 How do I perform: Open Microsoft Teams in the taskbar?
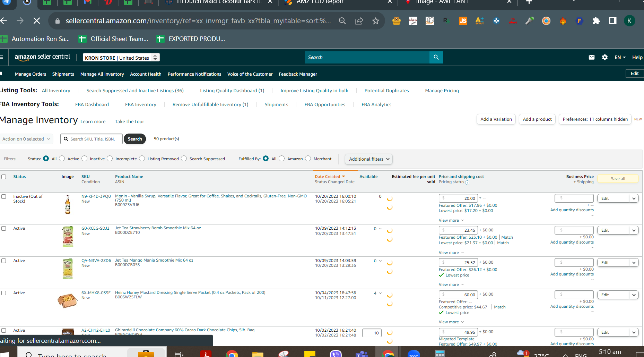pyautogui.click(x=362, y=354)
